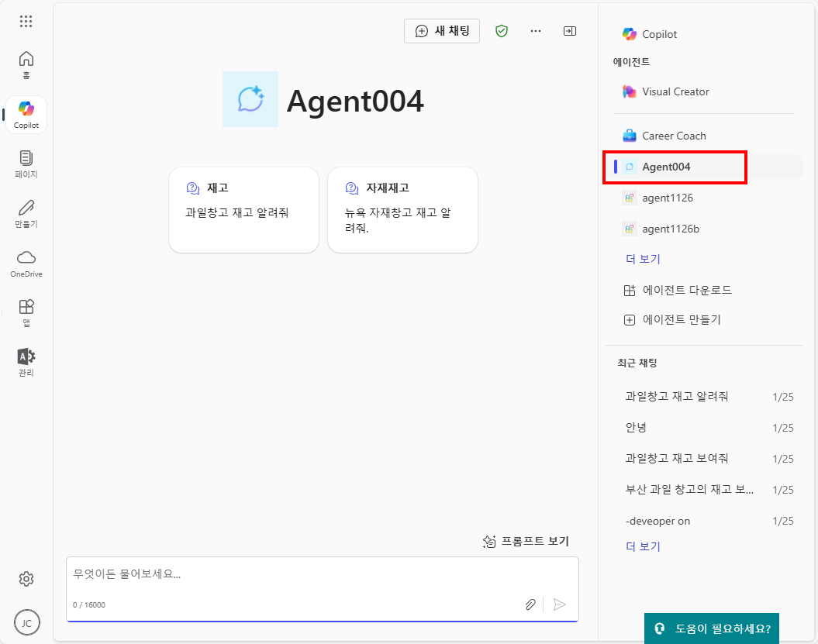Image resolution: width=818 pixels, height=644 pixels.
Task: Open recent chat 과일창고 재고 보여줘
Action: tap(709, 459)
